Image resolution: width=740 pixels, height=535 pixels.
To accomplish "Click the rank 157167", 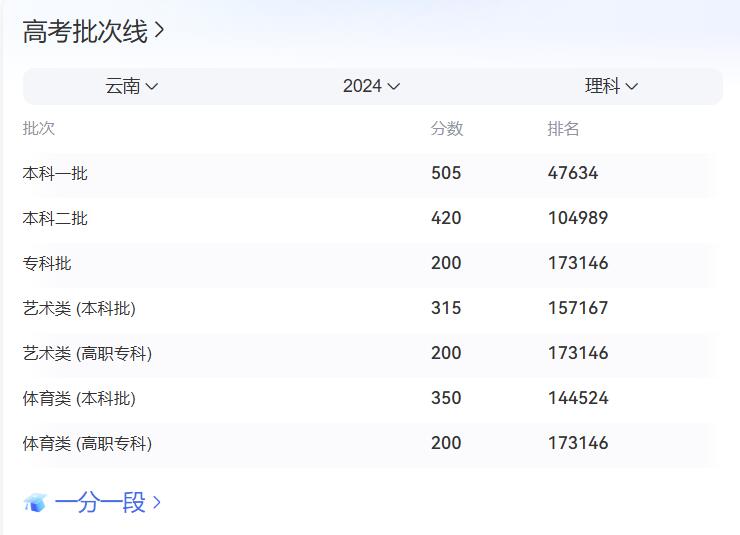I will (x=578, y=308).
